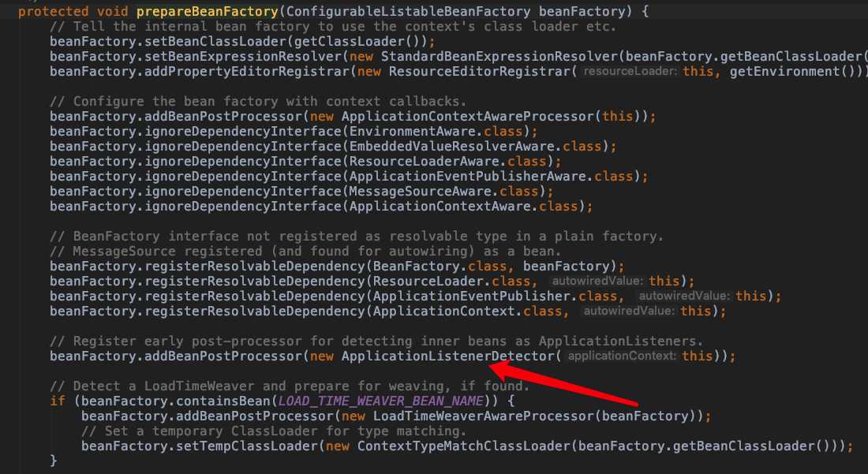The width and height of the screenshot is (868, 474).
Task: Click BeanFactory.class in registerResolvableDependency
Action: (x=440, y=266)
